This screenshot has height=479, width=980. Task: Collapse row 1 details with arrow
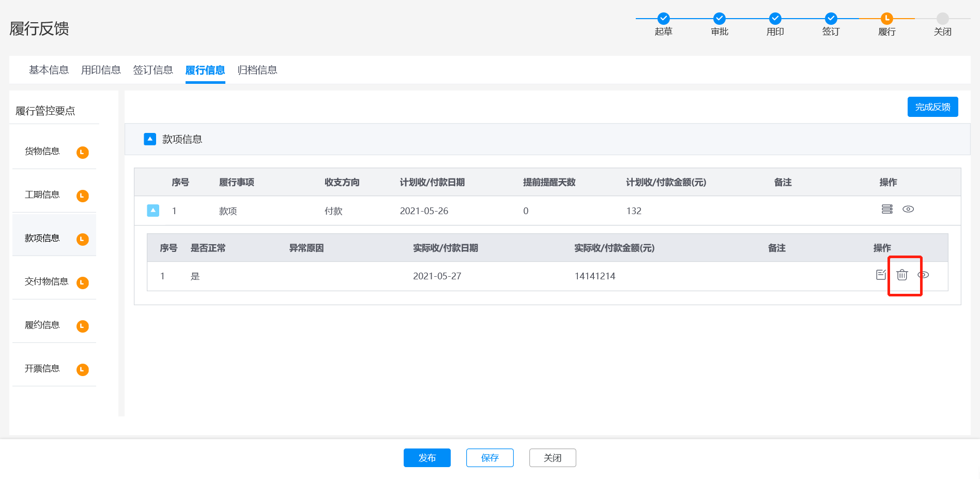point(153,211)
